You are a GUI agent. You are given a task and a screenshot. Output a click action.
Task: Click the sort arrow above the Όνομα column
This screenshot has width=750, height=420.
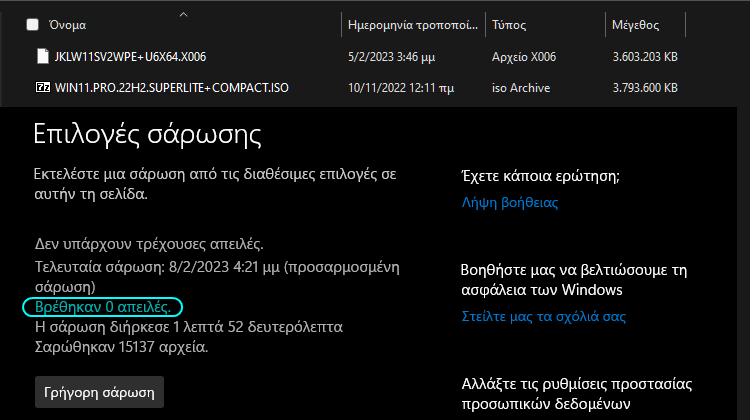click(x=184, y=15)
